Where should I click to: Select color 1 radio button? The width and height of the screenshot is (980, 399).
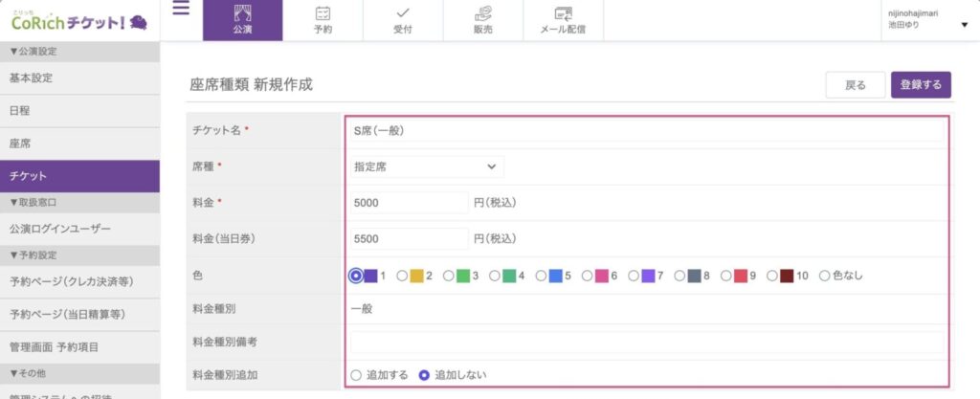356,276
